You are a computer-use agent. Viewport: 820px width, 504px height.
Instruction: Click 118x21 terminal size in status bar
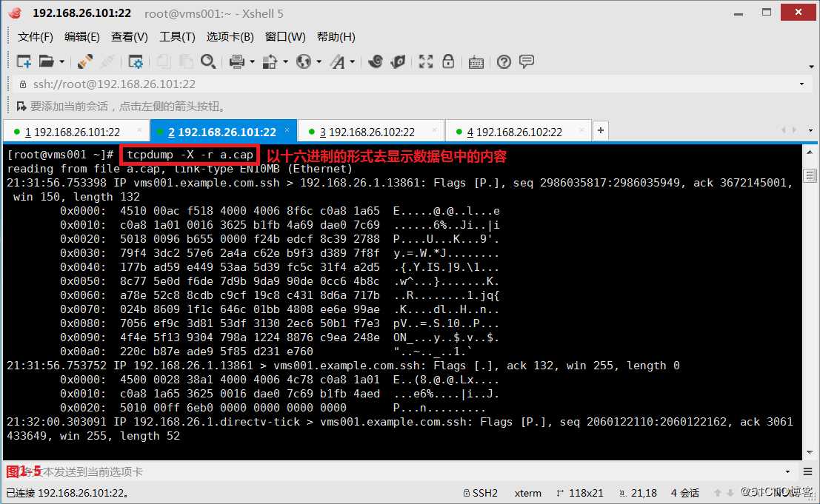(580, 492)
